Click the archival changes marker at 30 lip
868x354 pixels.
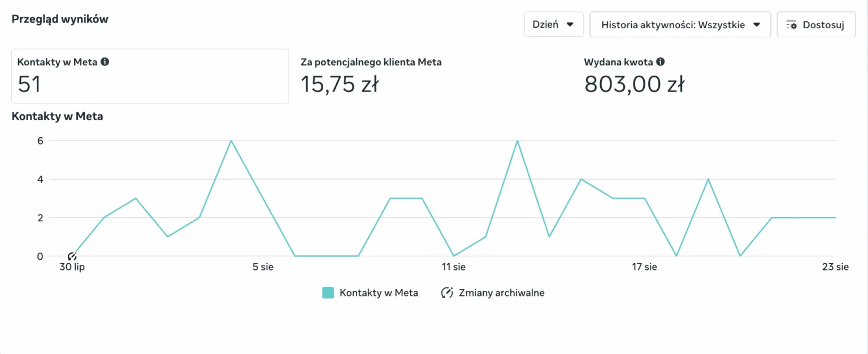[x=72, y=256]
